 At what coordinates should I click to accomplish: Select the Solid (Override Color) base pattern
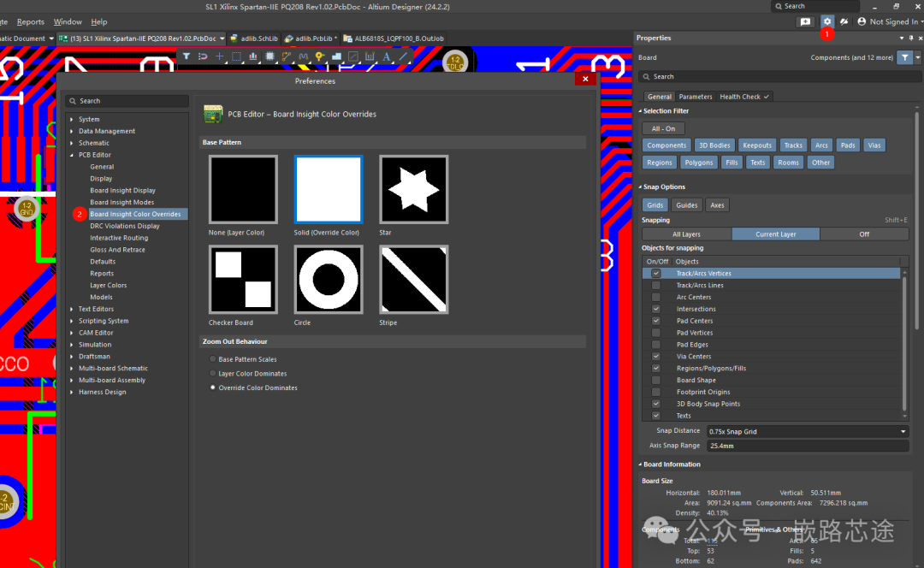(329, 189)
